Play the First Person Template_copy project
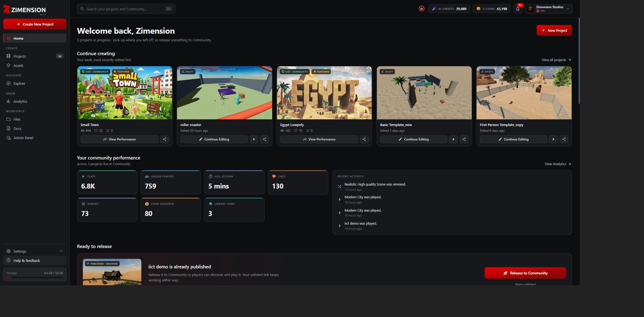Screen dimensions: 644x317 pos(553,139)
